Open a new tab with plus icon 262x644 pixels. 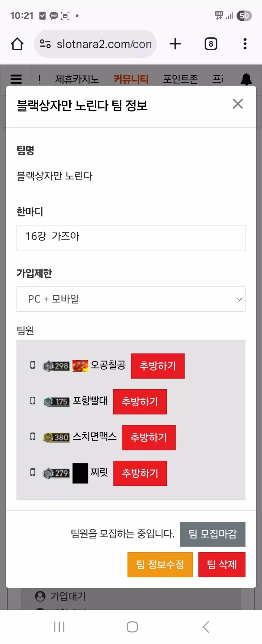click(175, 44)
